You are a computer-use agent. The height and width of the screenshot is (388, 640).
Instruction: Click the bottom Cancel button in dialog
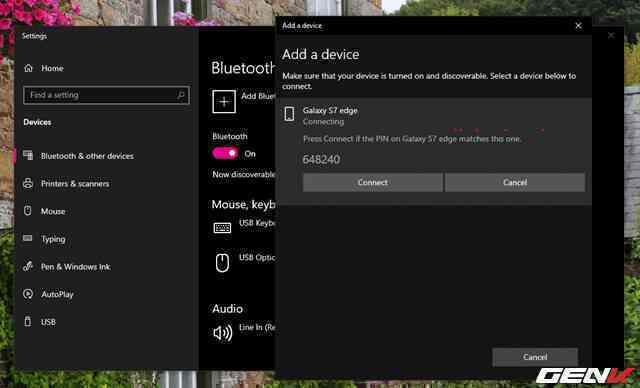click(x=535, y=357)
